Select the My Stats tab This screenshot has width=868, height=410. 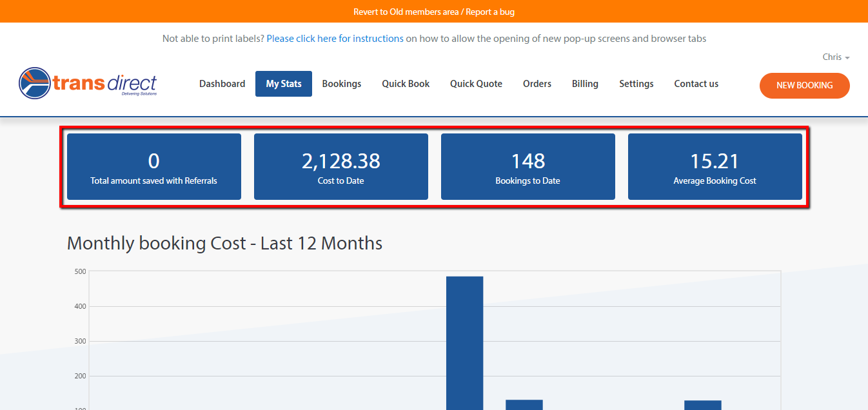click(x=284, y=84)
